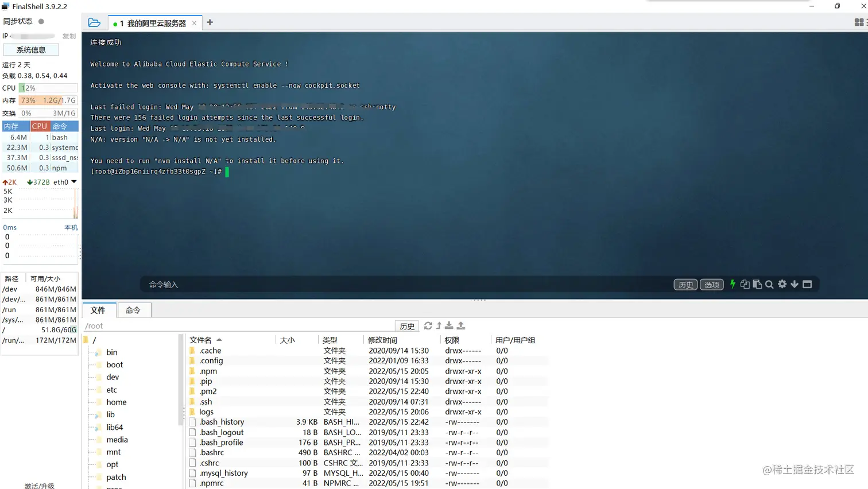Open terminal search magnifier icon
868x489 pixels.
[x=769, y=284]
